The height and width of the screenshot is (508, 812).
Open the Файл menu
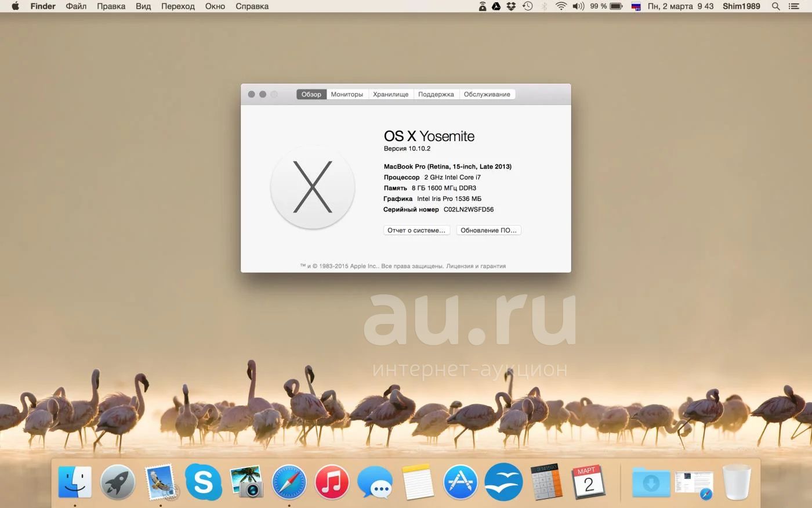(x=76, y=6)
